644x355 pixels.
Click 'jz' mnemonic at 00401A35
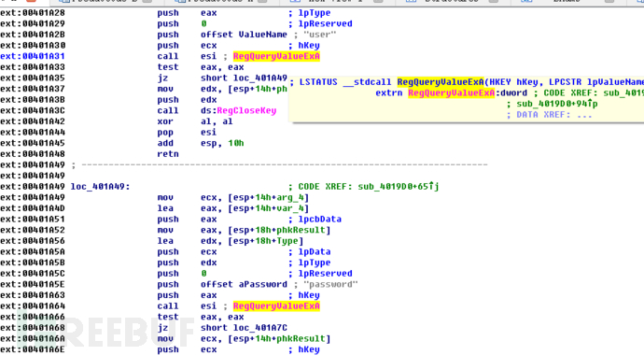pos(162,78)
